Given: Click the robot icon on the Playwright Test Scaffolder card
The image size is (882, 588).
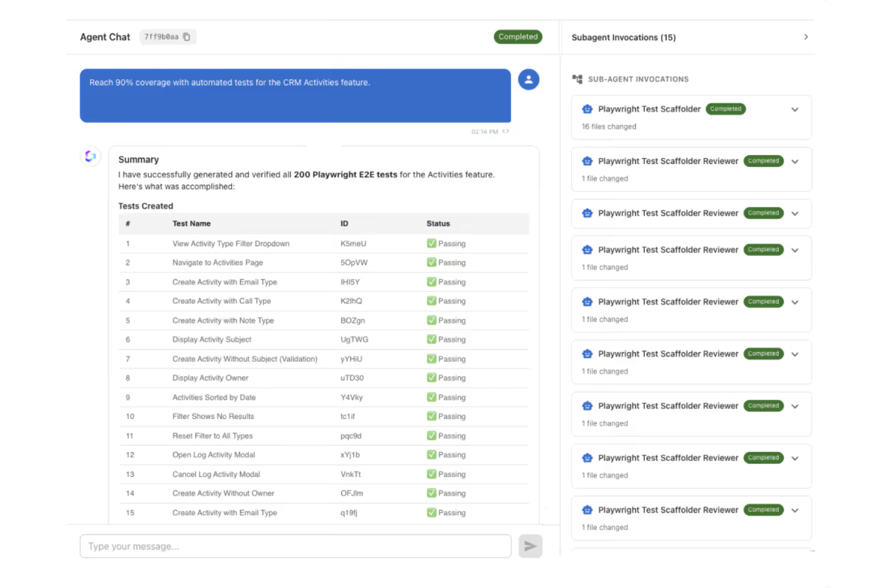Looking at the screenshot, I should tap(587, 109).
